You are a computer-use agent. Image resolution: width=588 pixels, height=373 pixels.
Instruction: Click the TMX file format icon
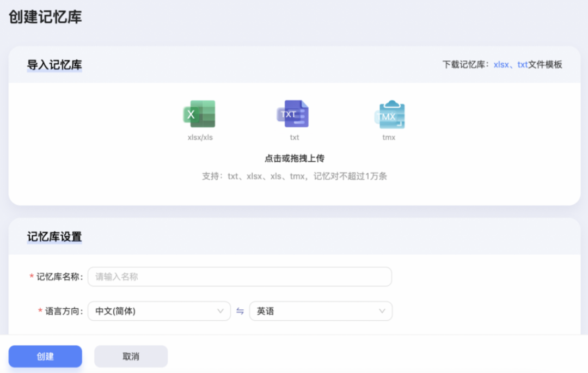(x=389, y=114)
